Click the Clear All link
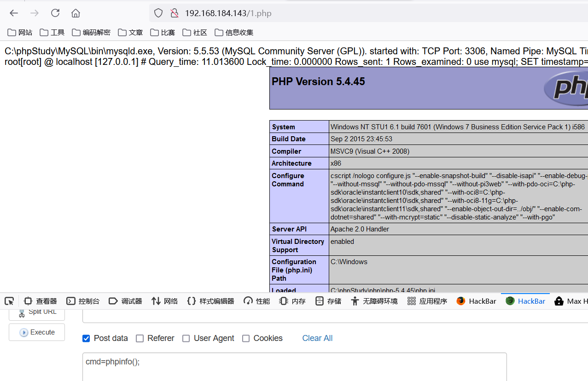 point(317,338)
